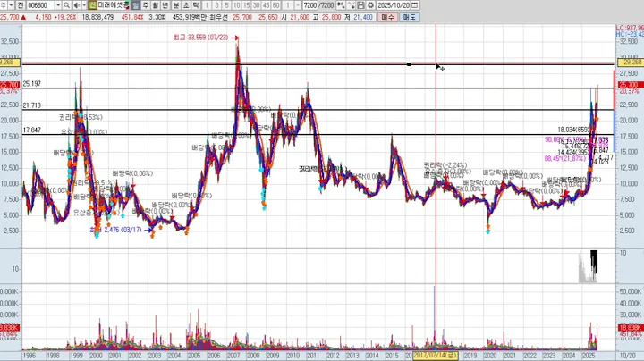Click the 18,034(659) label near recent price
Image resolution: width=644 pixels, height=361 pixels.
pos(573,130)
